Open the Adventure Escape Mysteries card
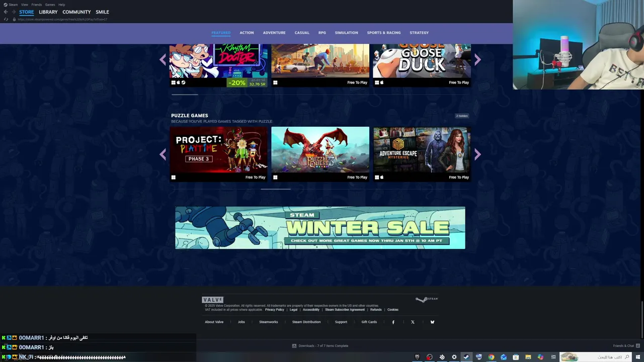 (x=422, y=154)
